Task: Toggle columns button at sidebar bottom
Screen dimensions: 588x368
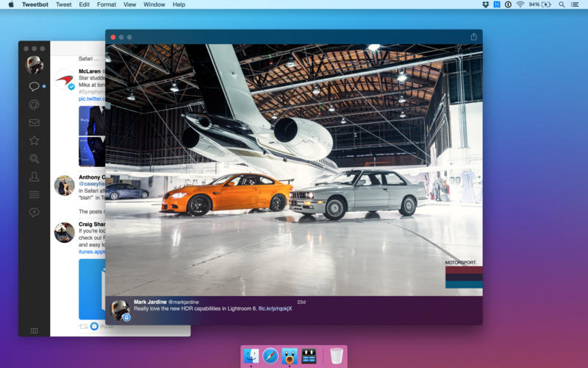Action: point(34,330)
